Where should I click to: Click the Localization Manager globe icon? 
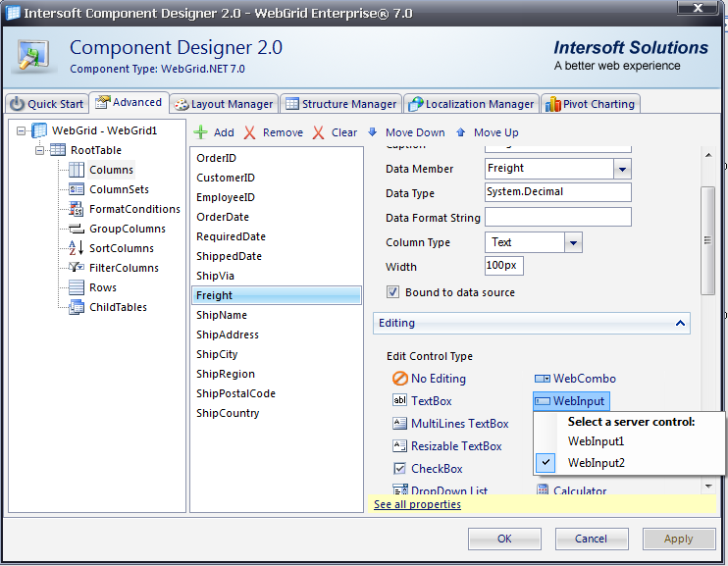416,104
